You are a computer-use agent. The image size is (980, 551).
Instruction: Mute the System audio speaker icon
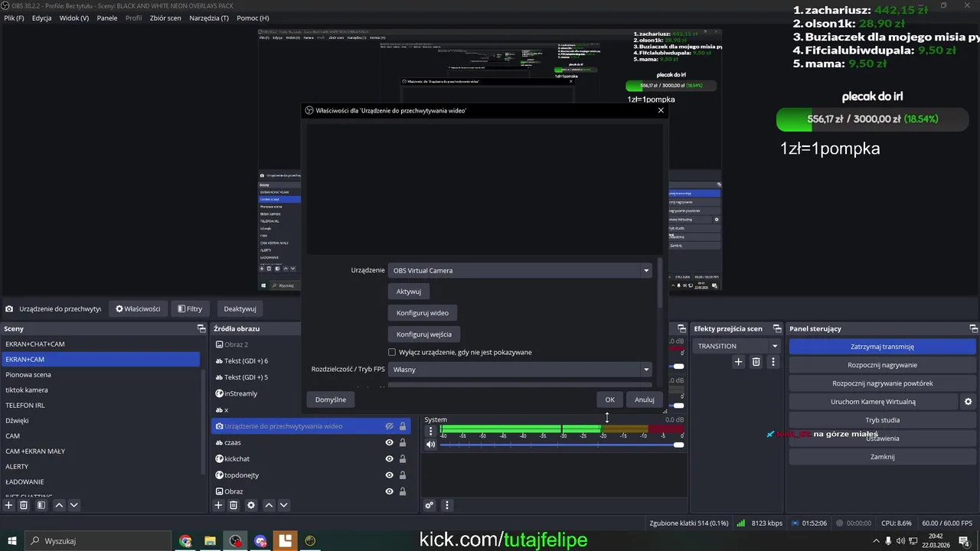point(430,445)
